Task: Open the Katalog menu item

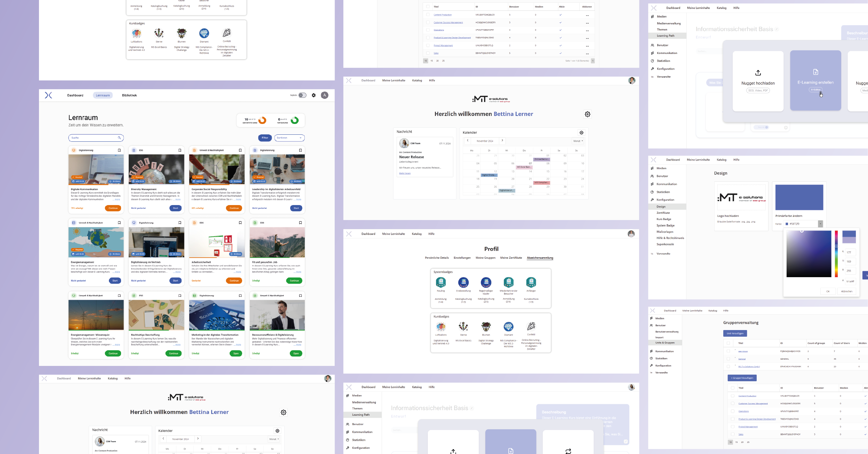Action: [417, 80]
